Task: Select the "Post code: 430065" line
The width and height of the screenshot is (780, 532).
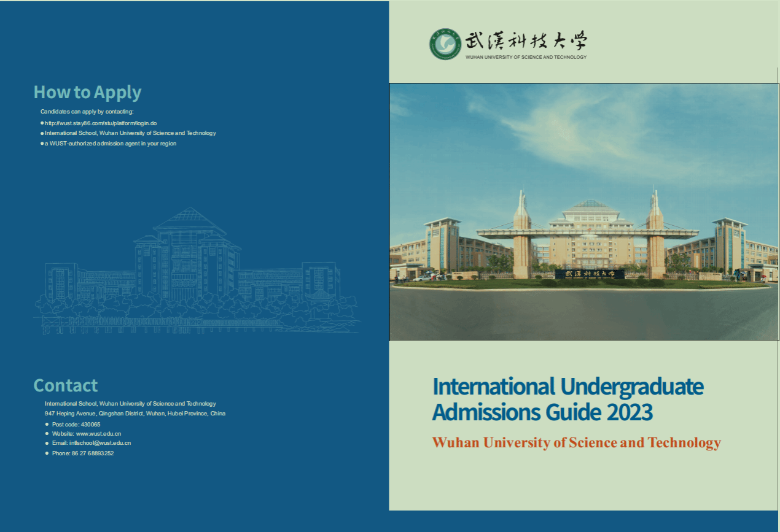Action: [x=76, y=424]
